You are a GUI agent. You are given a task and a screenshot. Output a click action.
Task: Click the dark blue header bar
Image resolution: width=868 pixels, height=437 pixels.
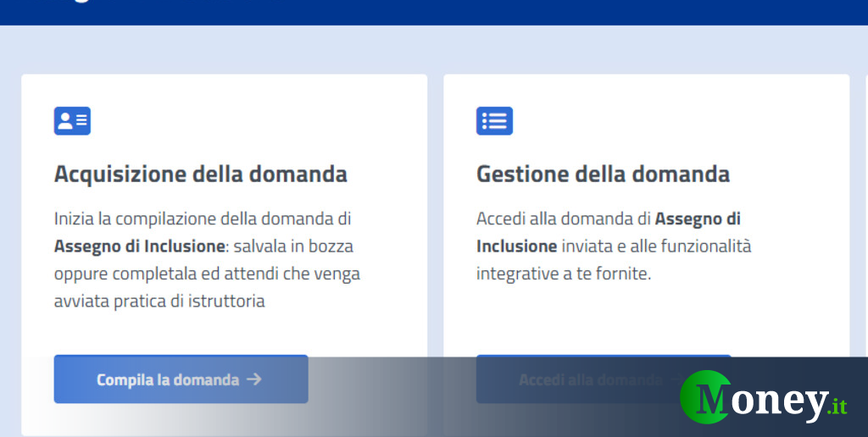[x=434, y=12]
